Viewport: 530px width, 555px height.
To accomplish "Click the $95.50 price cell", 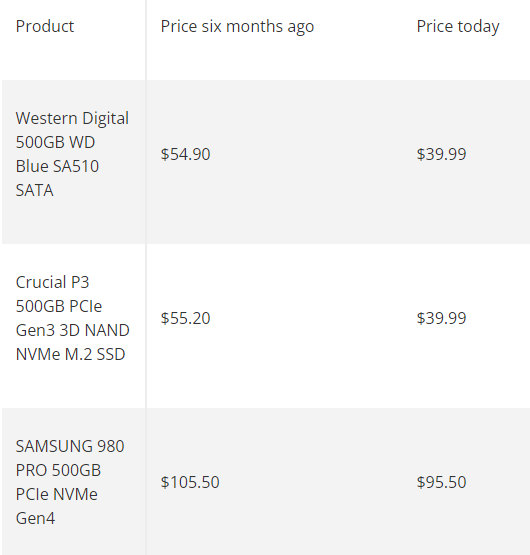I will tap(441, 482).
